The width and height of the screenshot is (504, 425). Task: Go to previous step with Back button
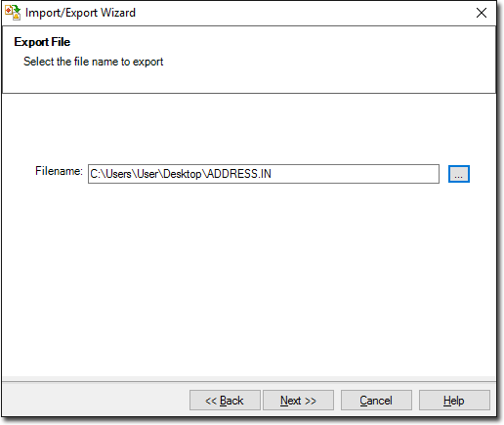[x=225, y=401]
